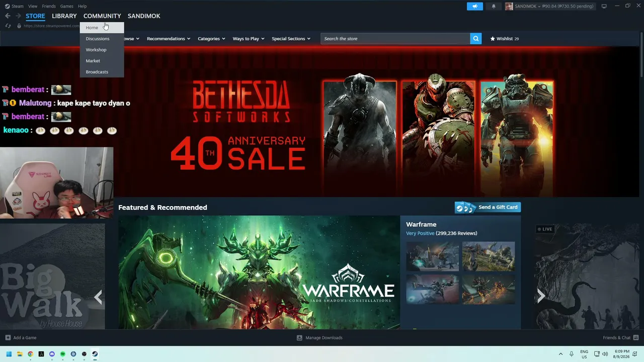Click the Steam icon in the taskbar
The image size is (644, 362).
[95, 354]
